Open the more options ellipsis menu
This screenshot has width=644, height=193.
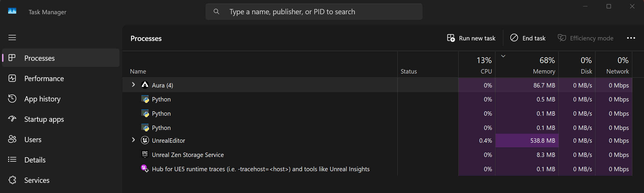click(631, 38)
